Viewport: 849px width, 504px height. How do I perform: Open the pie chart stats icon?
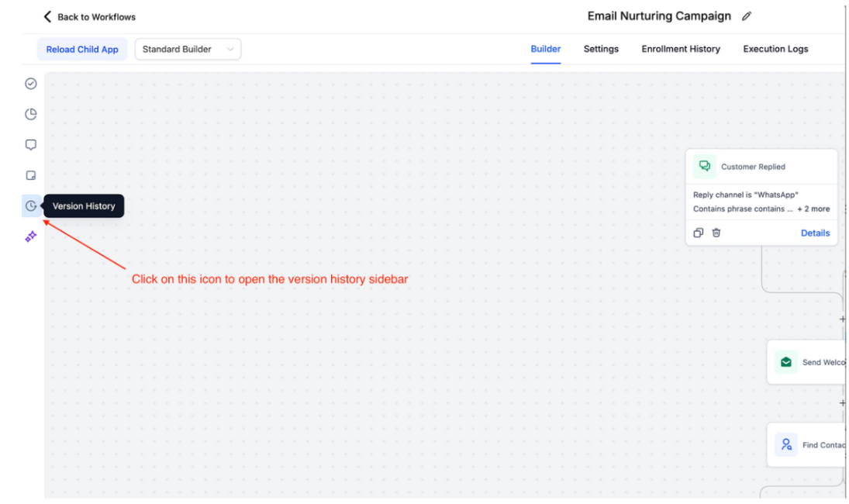coord(31,114)
